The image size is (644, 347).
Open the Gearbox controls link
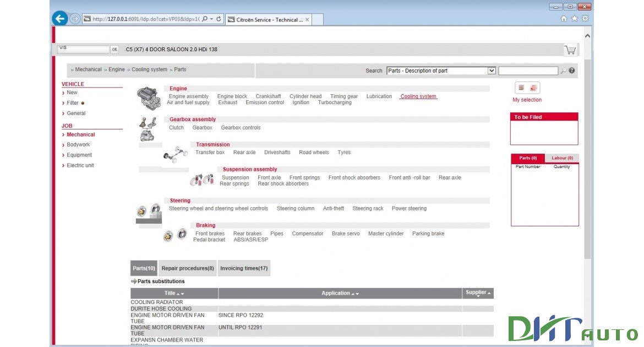pyautogui.click(x=241, y=127)
